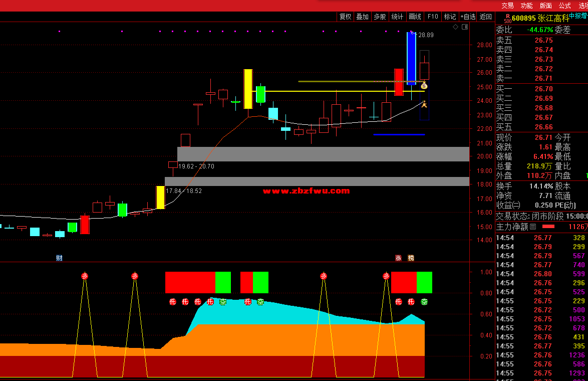Image resolution: width=588 pixels, height=381 pixels.
Task: Click the 返回 back button
Action: (x=486, y=17)
